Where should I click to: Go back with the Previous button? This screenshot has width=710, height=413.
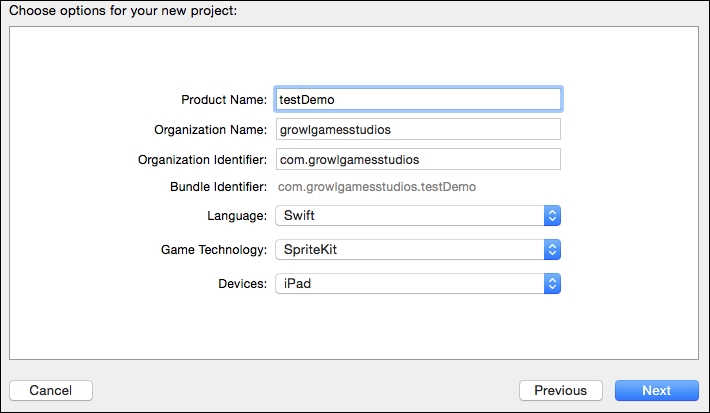coord(561,390)
